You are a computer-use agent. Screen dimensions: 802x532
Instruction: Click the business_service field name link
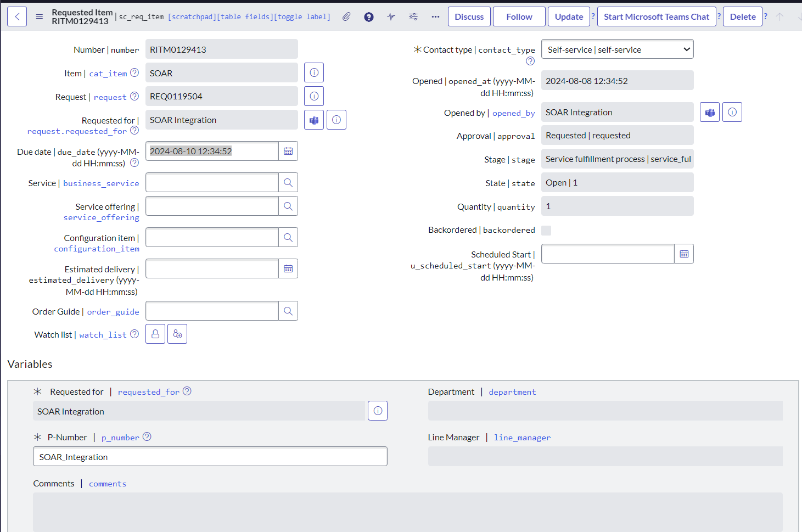coord(101,183)
